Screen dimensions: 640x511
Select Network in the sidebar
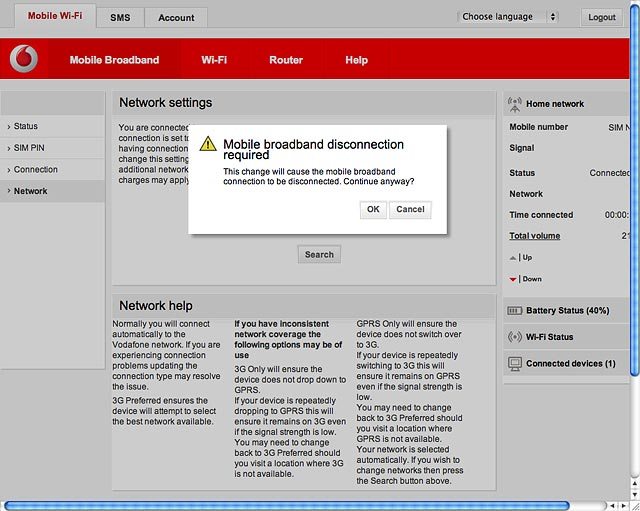(53, 191)
